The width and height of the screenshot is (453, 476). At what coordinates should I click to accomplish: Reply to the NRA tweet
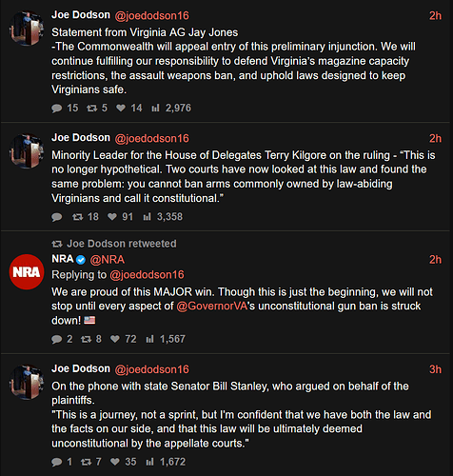point(57,339)
